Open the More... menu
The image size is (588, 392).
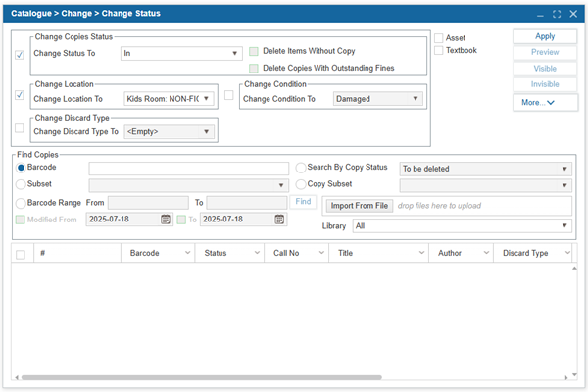click(x=545, y=102)
